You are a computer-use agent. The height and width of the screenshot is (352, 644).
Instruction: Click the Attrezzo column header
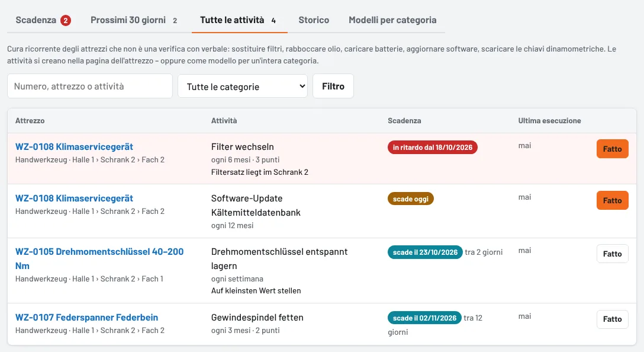coord(30,120)
